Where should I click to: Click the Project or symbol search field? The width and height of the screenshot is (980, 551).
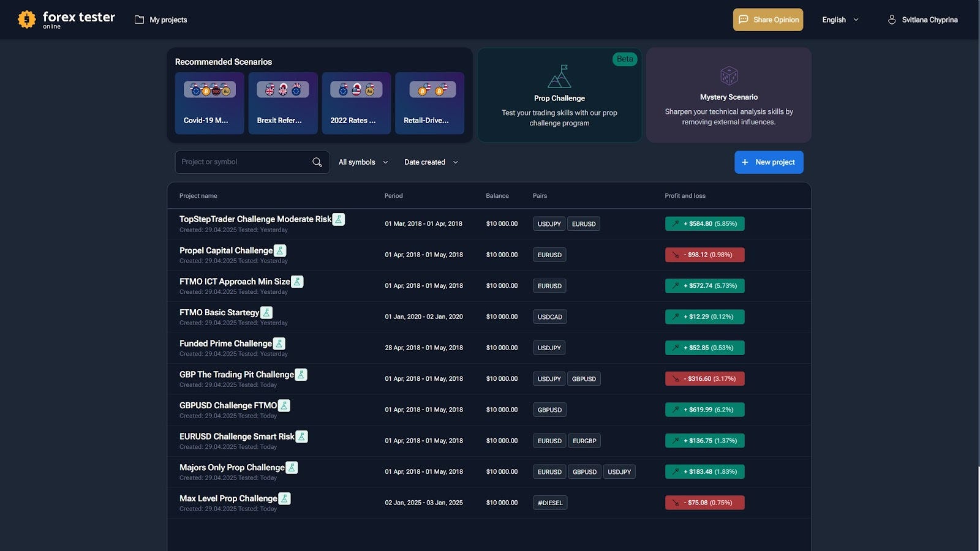(x=252, y=162)
